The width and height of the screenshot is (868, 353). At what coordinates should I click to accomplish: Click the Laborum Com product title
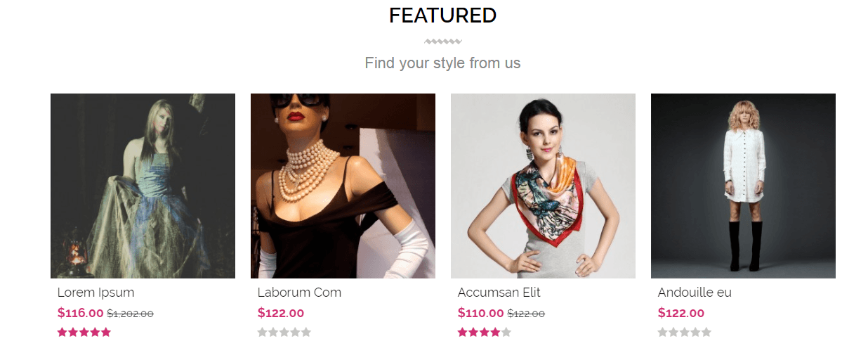tap(299, 293)
